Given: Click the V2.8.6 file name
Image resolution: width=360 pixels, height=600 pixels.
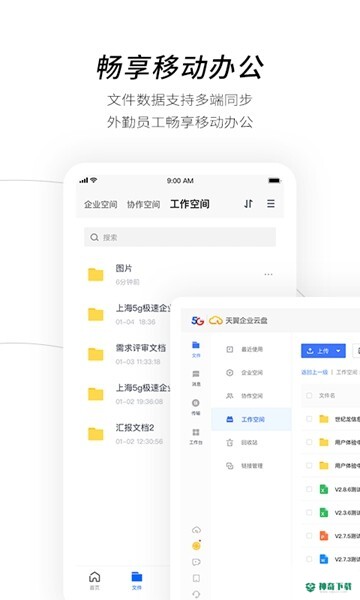Looking at the screenshot, I should click(x=347, y=489).
